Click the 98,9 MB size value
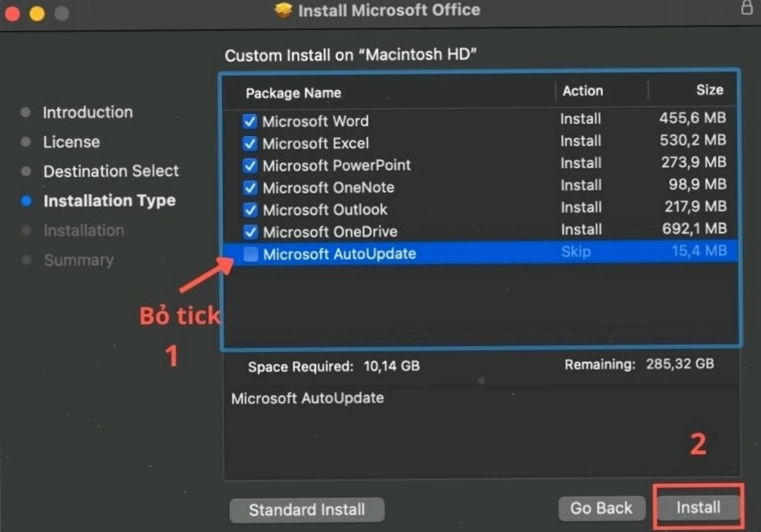Image resolution: width=761 pixels, height=532 pixels. pos(698,184)
